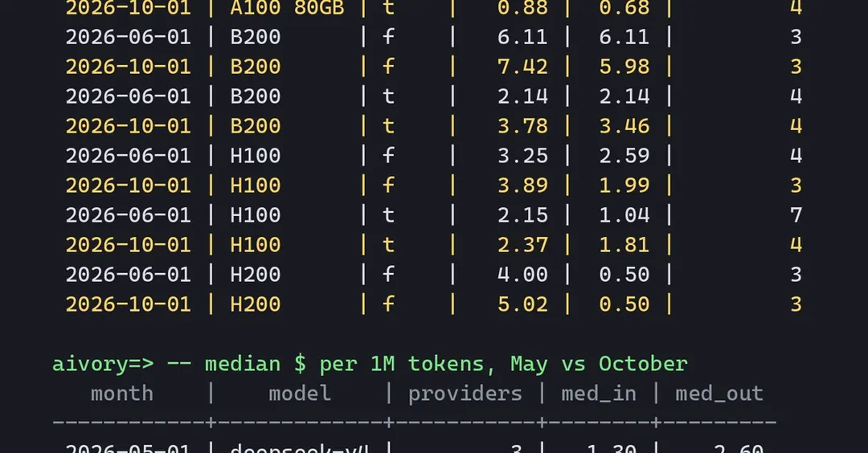Click the date in the row containing 3.78

click(129, 126)
